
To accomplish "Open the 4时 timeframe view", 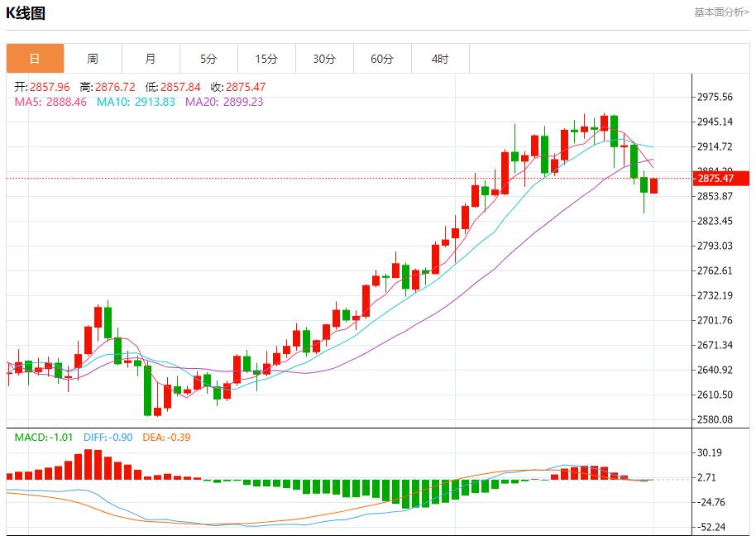I will coord(441,59).
